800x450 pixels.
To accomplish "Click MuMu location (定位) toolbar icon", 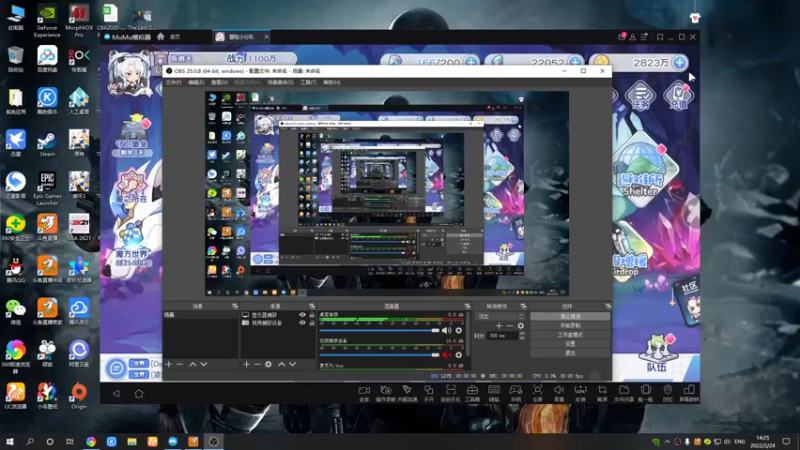I will 667,393.
